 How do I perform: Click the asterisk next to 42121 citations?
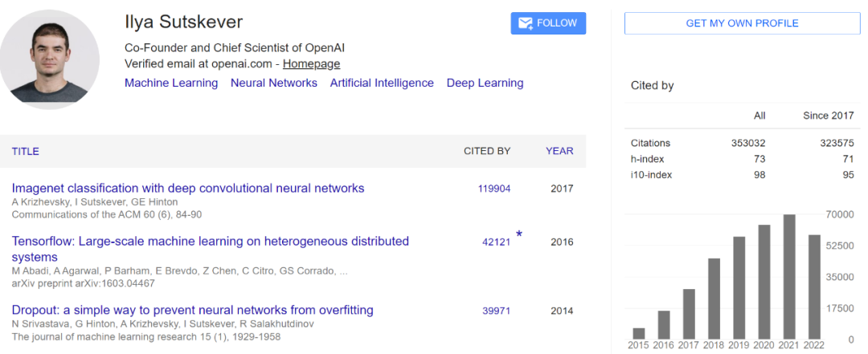click(519, 234)
